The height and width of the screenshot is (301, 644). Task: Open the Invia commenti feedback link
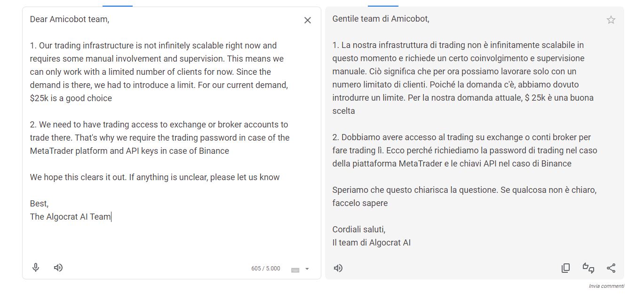click(x=606, y=286)
